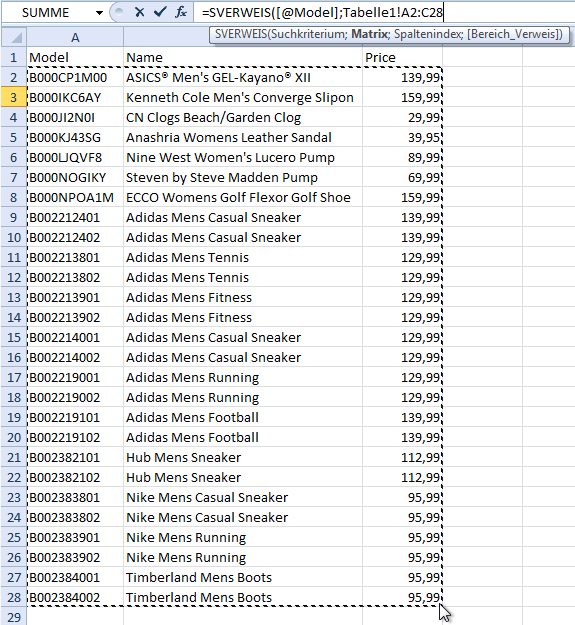Click cell B000CP1M00

pyautogui.click(x=75, y=77)
